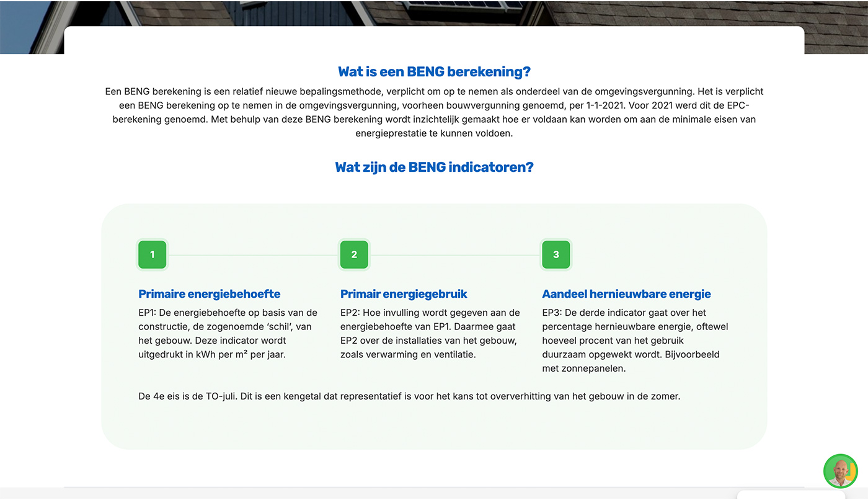Image resolution: width=868 pixels, height=500 pixels.
Task: Click the EP3 zonnepanelen description text
Action: (x=635, y=341)
